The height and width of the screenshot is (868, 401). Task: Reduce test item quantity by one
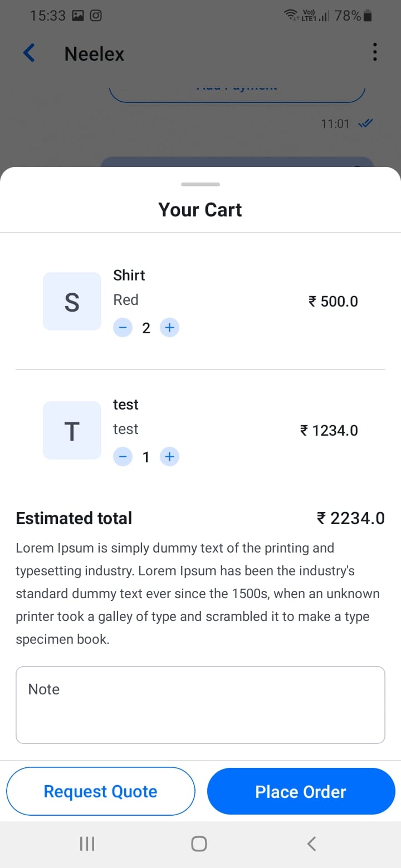tap(123, 457)
